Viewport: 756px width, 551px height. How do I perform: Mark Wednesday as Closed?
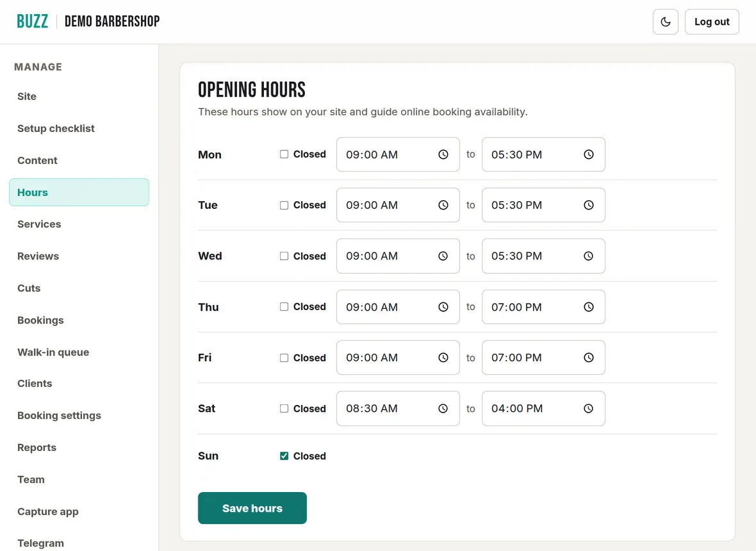tap(284, 256)
